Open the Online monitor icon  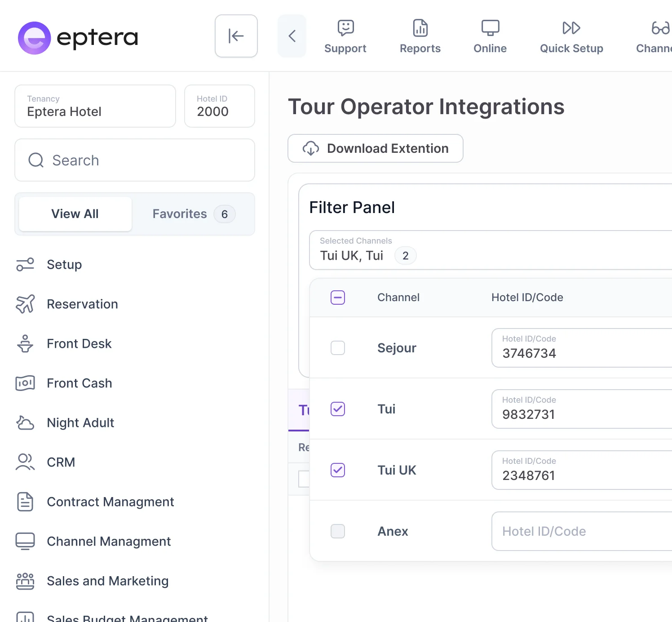tap(490, 28)
